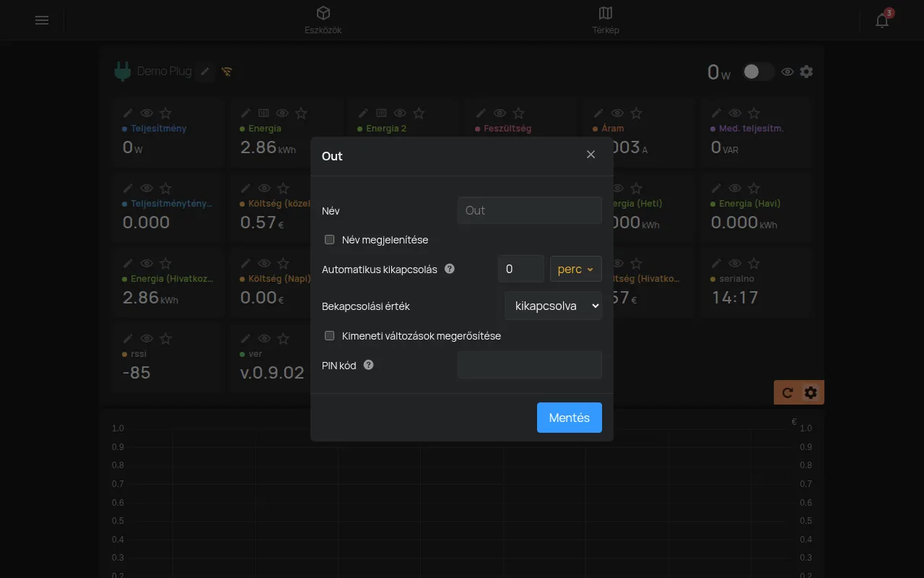Close the Out dialog
This screenshot has height=578, width=924.
[591, 155]
